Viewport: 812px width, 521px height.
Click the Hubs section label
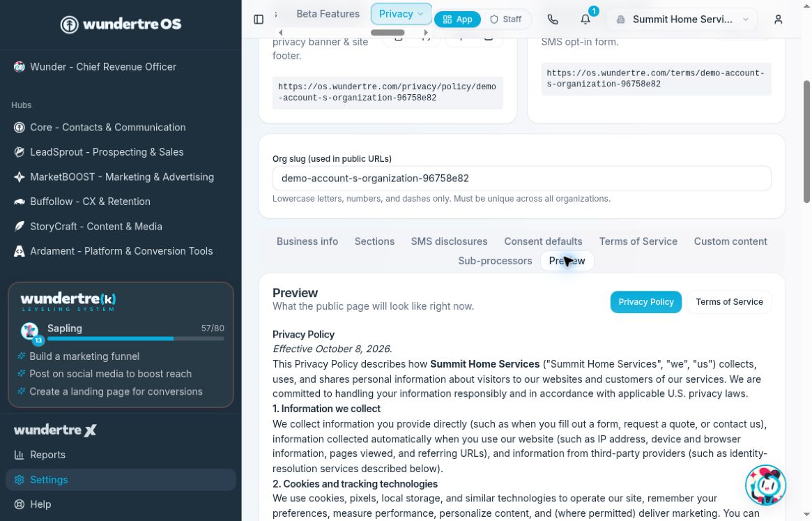21,105
